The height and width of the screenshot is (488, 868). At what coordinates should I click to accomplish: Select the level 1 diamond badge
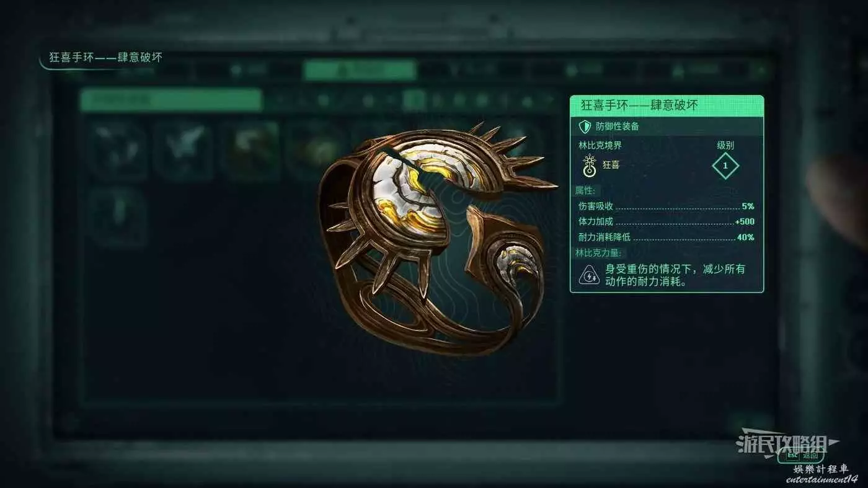725,166
